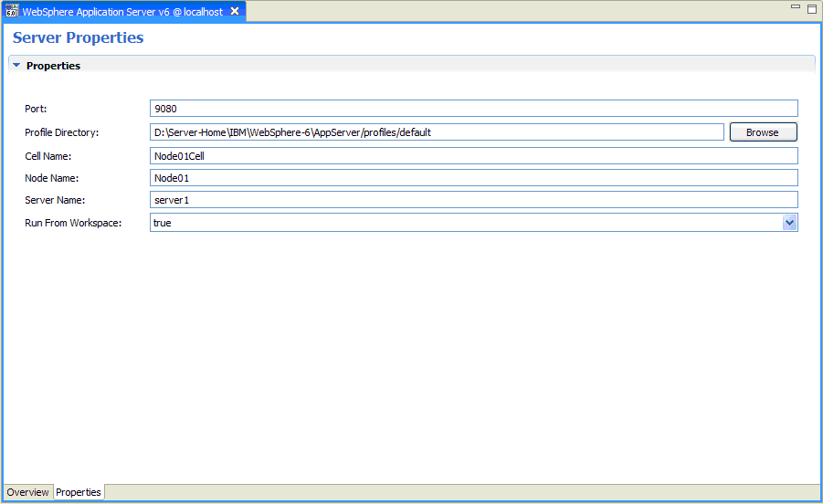Click the Server Properties heading
The image size is (823, 504).
79,37
